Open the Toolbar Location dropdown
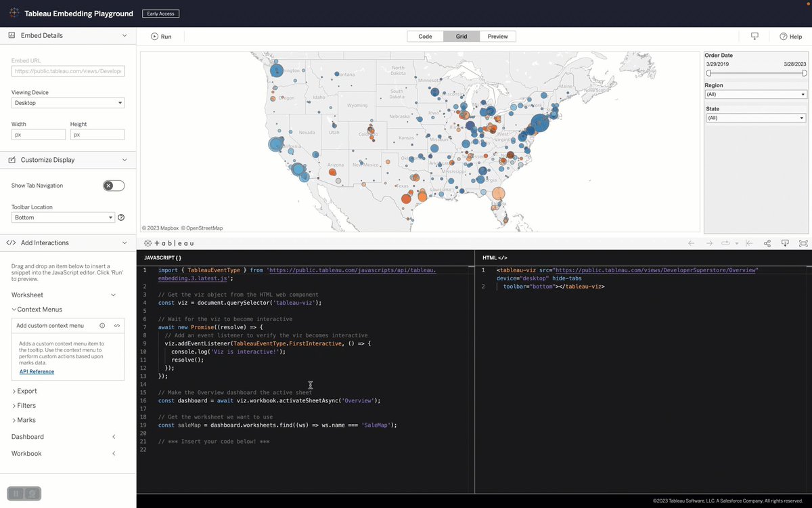Screen dimensions: 812x508 pyautogui.click(x=63, y=217)
